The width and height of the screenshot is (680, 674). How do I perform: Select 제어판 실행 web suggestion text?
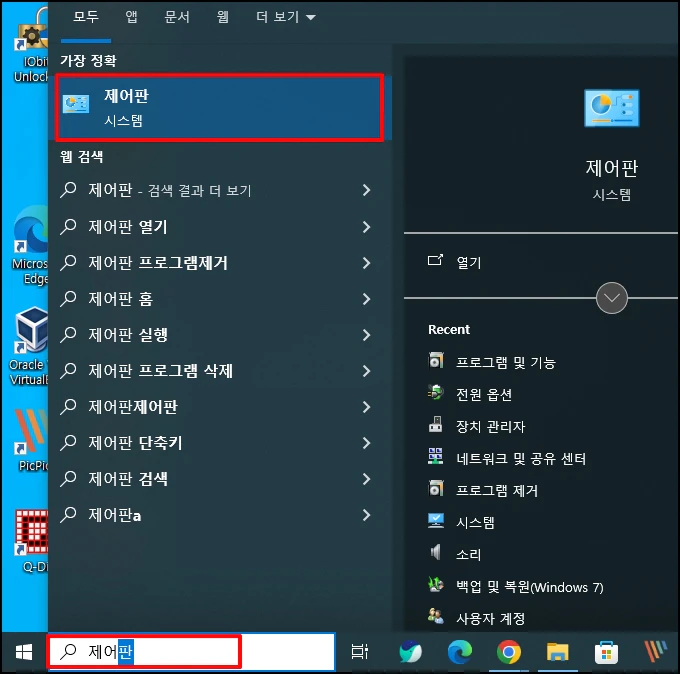point(128,335)
